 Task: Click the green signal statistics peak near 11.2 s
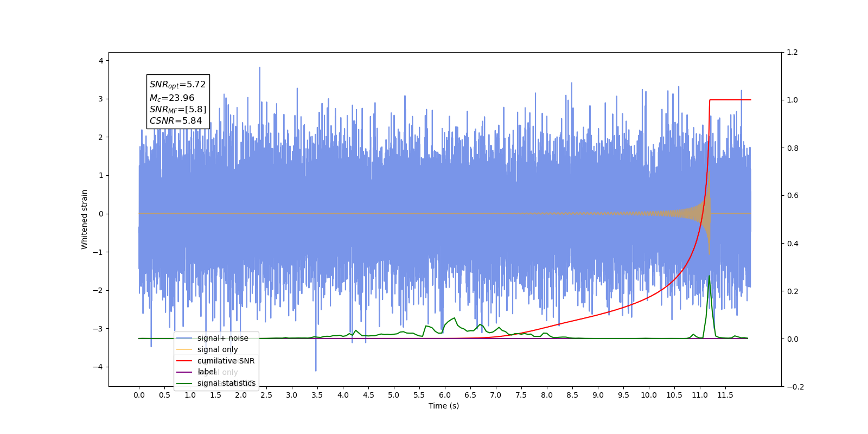tap(709, 277)
